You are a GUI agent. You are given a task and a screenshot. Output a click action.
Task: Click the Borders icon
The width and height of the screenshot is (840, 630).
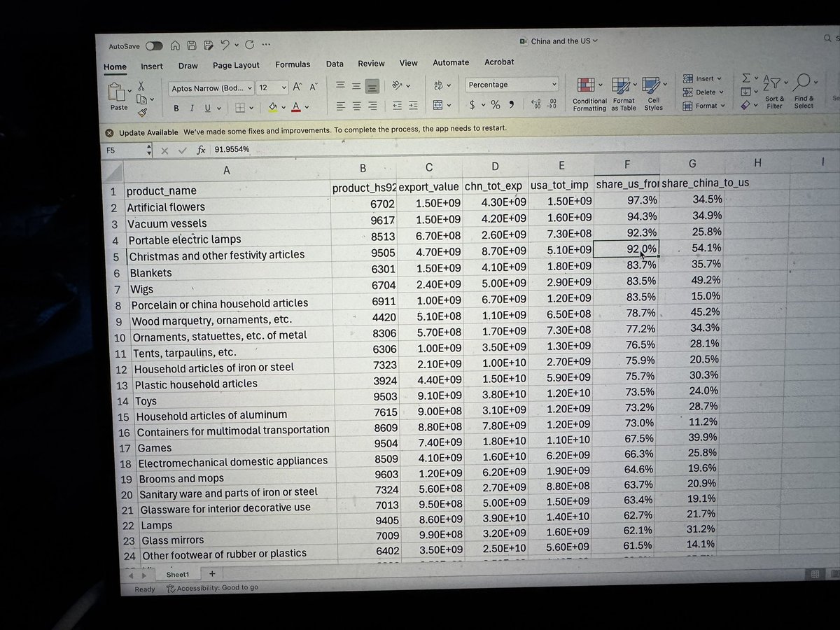240,108
